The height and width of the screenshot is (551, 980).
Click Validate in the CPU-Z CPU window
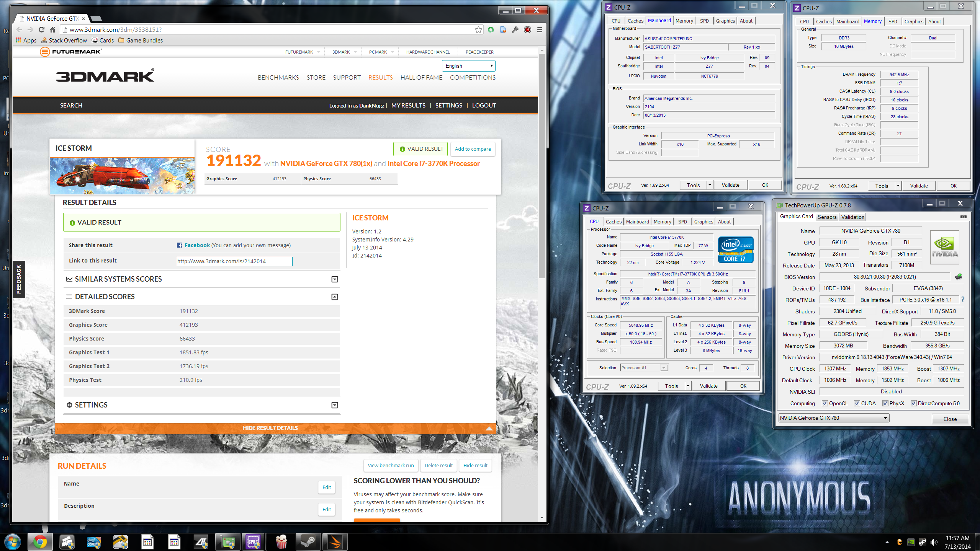click(x=708, y=386)
